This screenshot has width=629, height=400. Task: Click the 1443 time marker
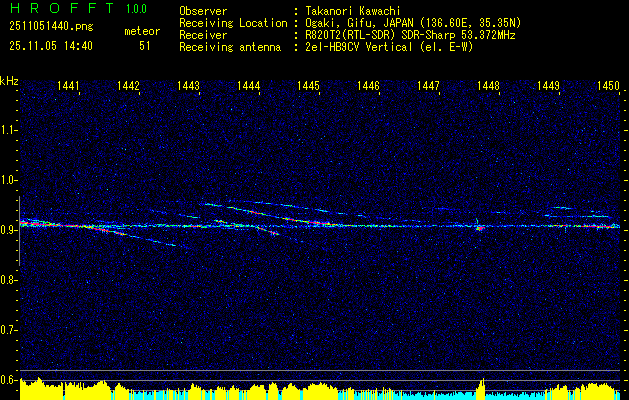(189, 85)
